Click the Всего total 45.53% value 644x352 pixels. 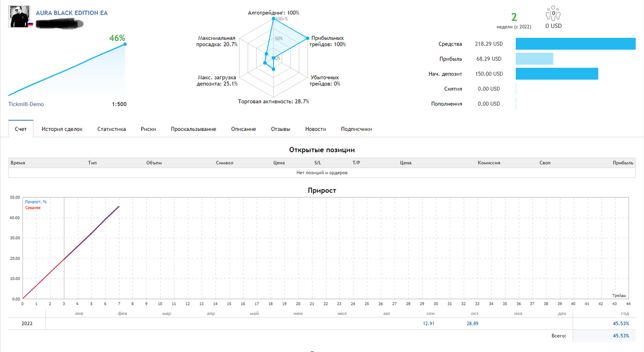tap(621, 336)
